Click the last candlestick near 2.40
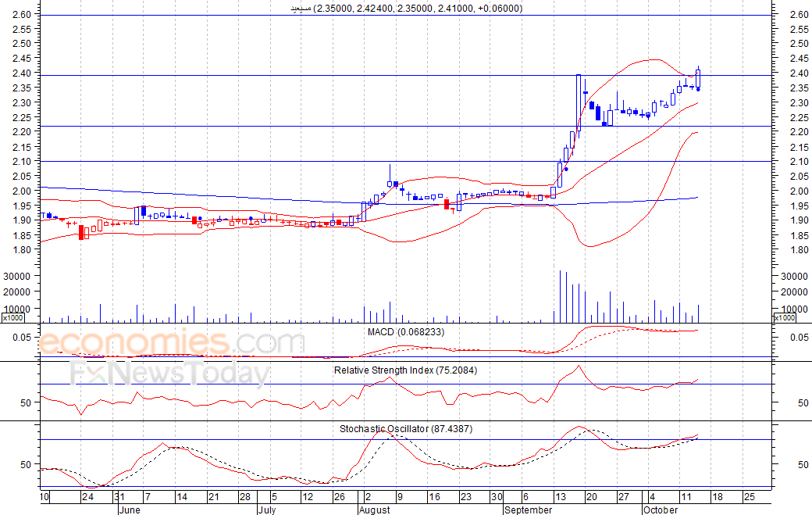 699,78
